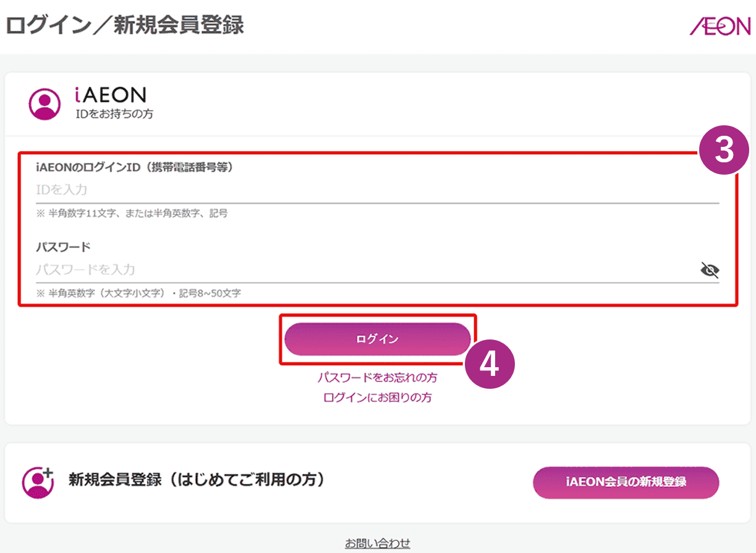The height and width of the screenshot is (553, 756).
Task: Click the iAEON brand logo text
Action: click(110, 95)
